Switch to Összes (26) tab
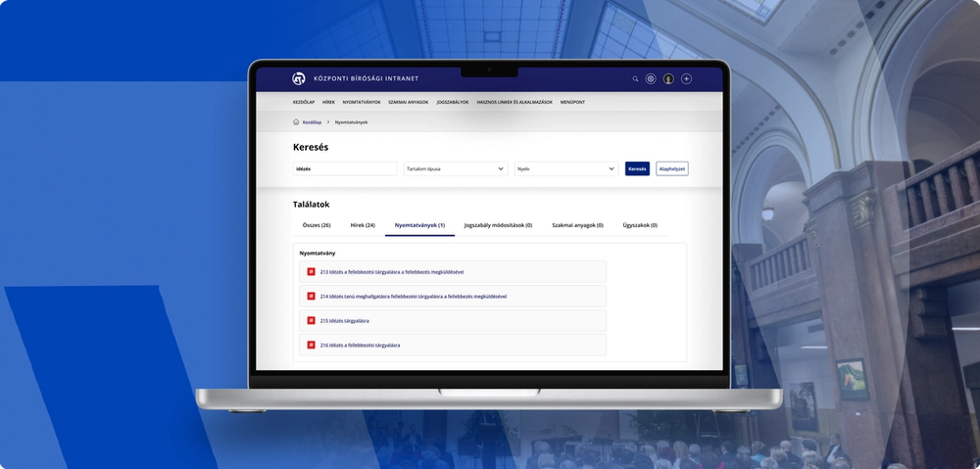 (x=317, y=225)
